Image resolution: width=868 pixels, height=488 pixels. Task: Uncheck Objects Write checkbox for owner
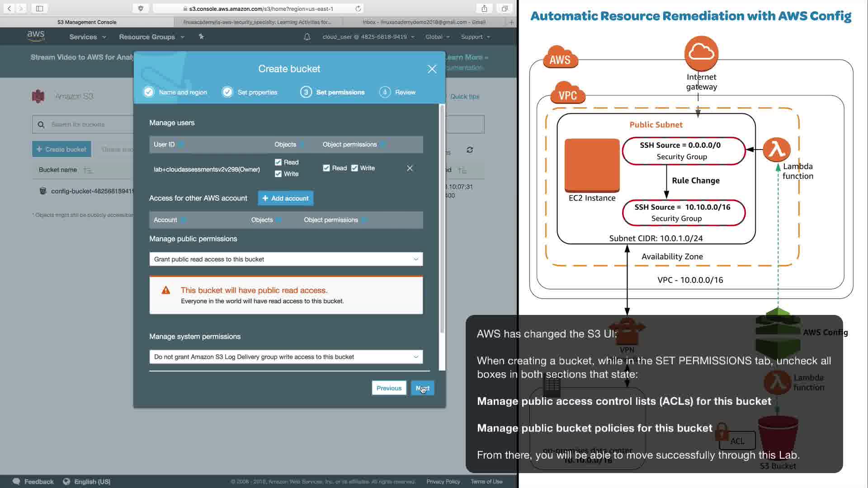[278, 174]
